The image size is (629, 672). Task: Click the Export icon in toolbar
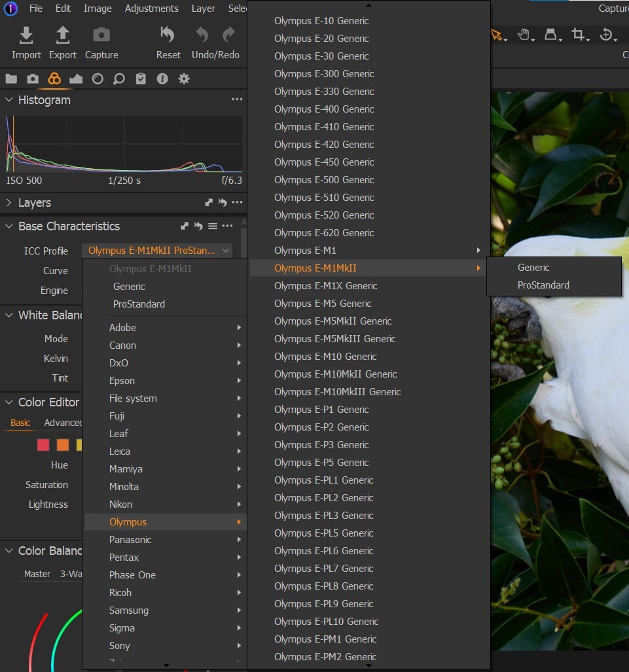coord(63,36)
